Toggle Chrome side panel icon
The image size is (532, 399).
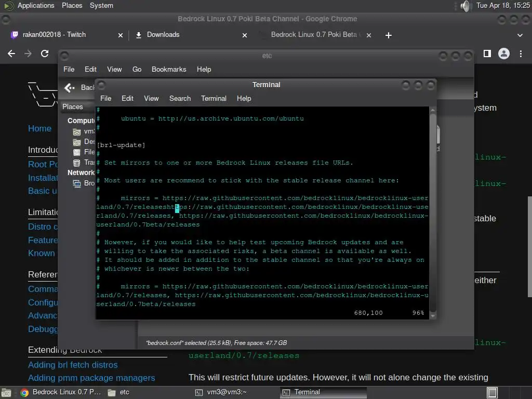[x=487, y=54]
